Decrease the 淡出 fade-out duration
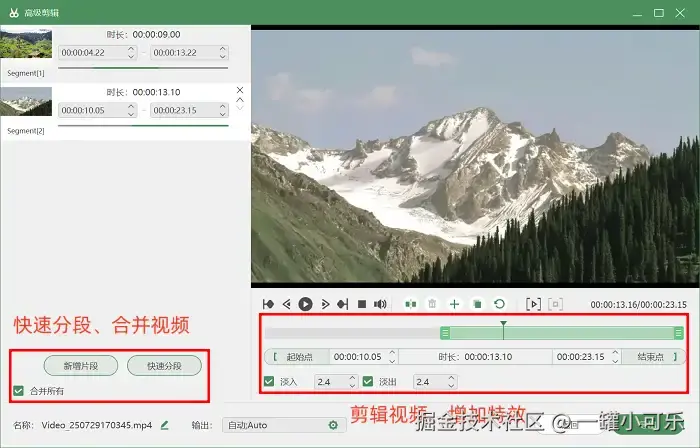The width and height of the screenshot is (700, 448). point(451,386)
